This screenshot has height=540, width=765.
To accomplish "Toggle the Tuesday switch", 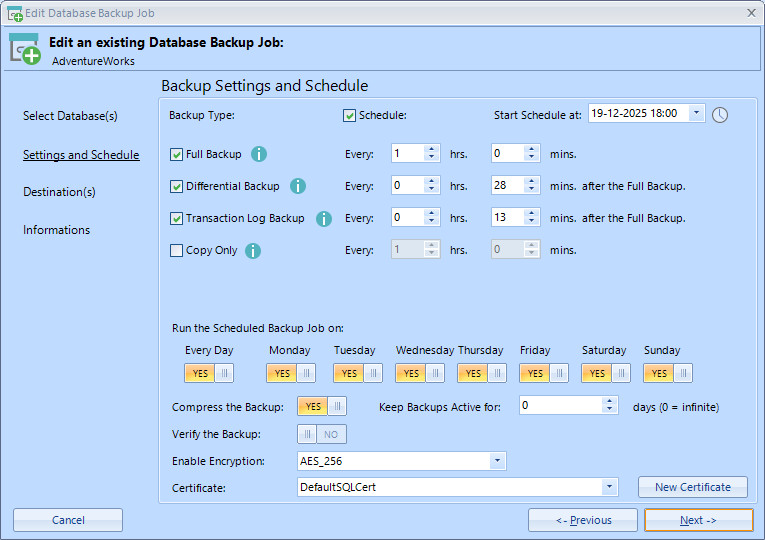I will (x=358, y=373).
